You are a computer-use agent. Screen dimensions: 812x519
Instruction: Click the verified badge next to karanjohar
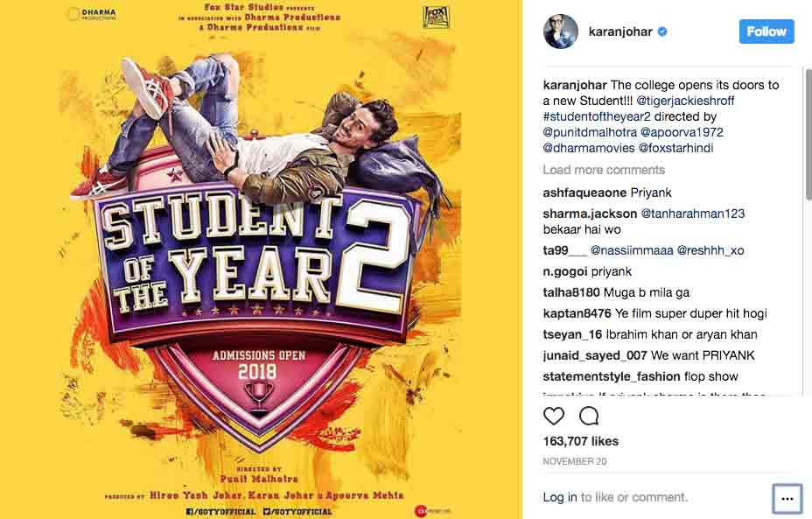pyautogui.click(x=663, y=32)
